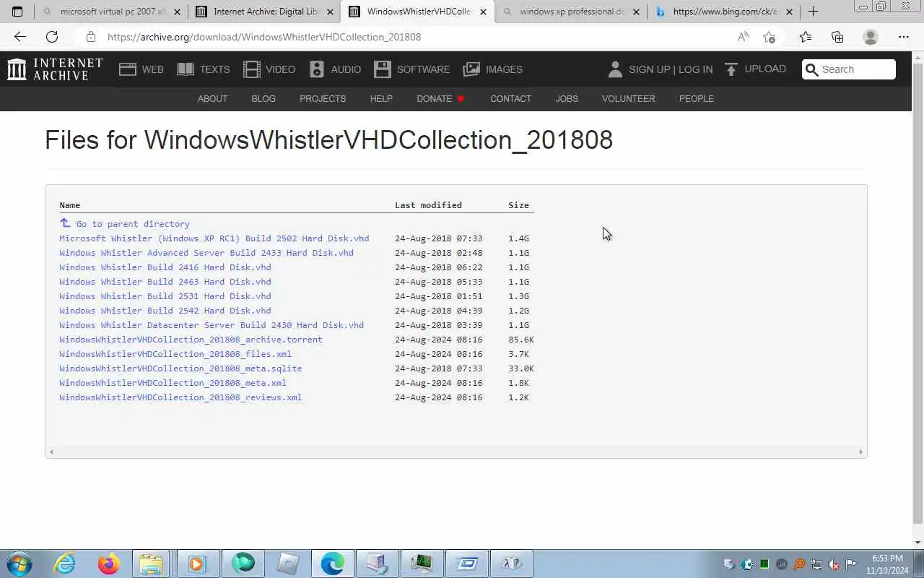Open the Windows Start menu
Image resolution: width=924 pixels, height=578 pixels.
click(x=19, y=564)
